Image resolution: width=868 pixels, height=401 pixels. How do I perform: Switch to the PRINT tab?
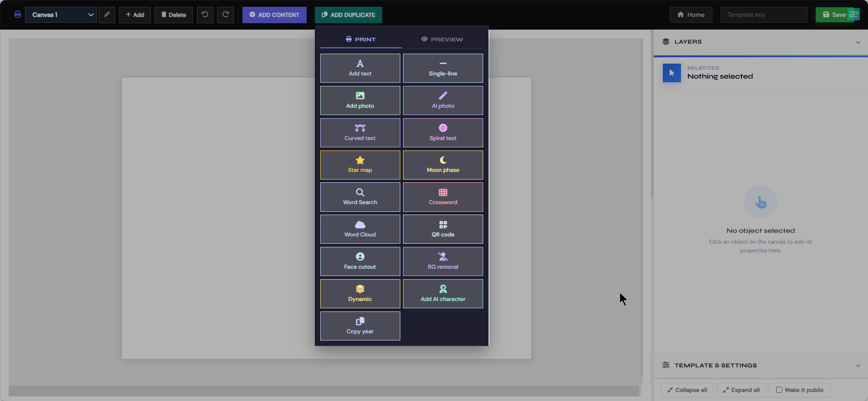tap(361, 40)
